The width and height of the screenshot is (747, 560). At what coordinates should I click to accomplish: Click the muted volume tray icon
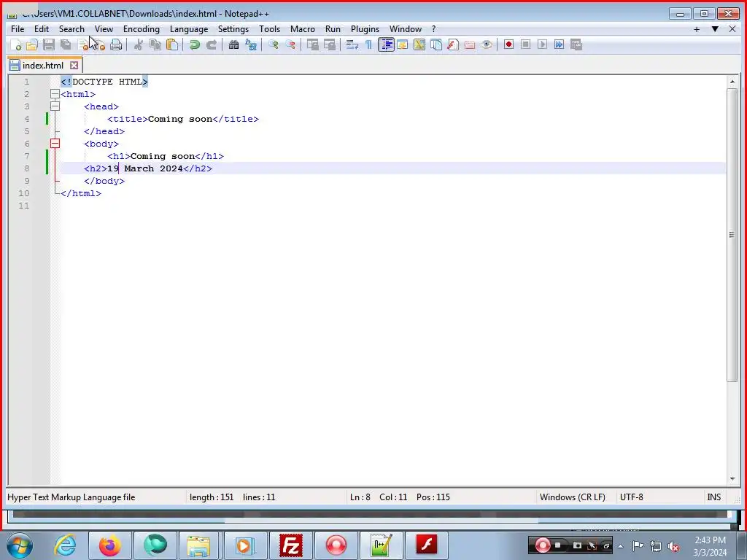(x=673, y=546)
